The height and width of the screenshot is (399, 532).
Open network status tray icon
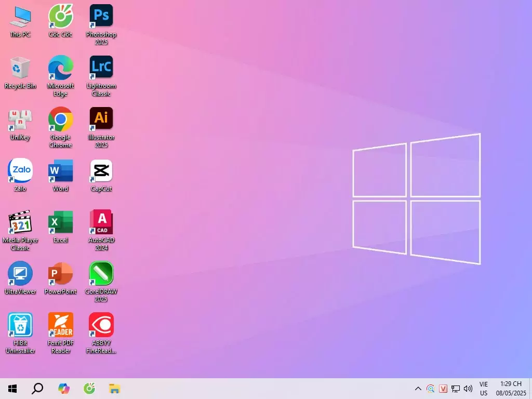point(455,389)
